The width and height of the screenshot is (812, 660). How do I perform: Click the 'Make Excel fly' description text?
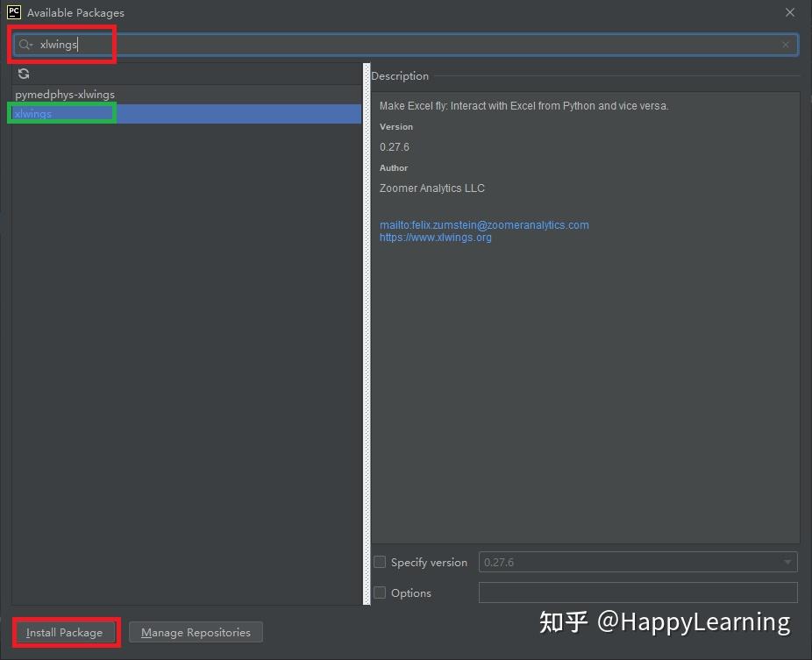524,106
